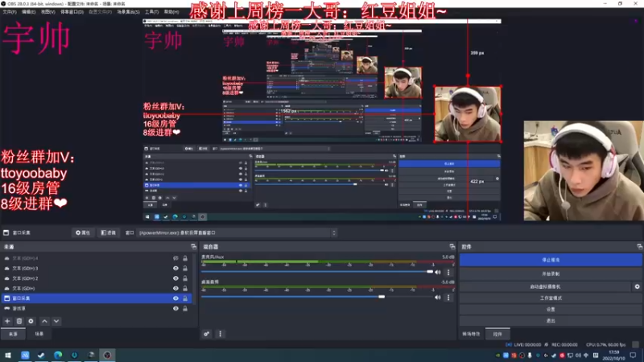Image resolution: width=644 pixels, height=362 pixels.
Task: Open source properties via the gear icon under Sources
Action: tap(31, 321)
